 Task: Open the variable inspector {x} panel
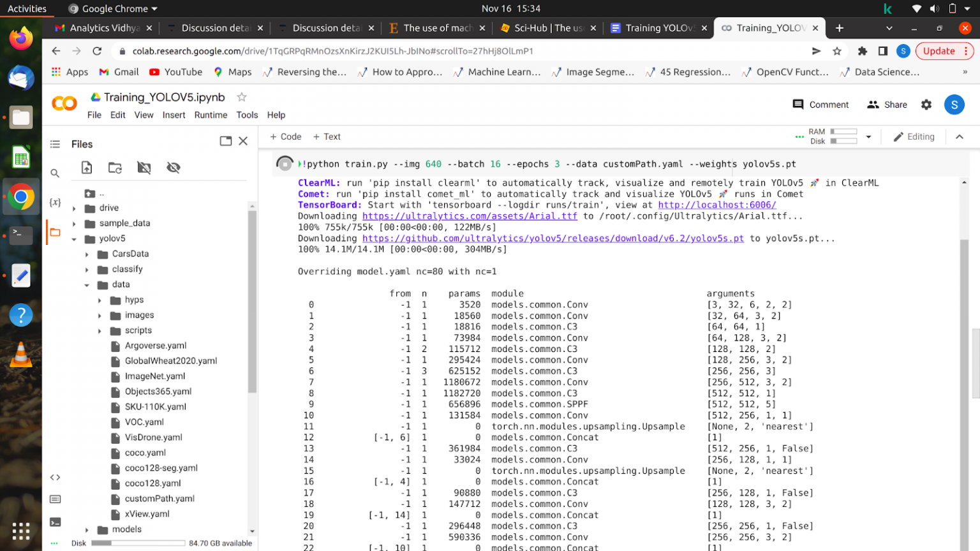pyautogui.click(x=55, y=202)
